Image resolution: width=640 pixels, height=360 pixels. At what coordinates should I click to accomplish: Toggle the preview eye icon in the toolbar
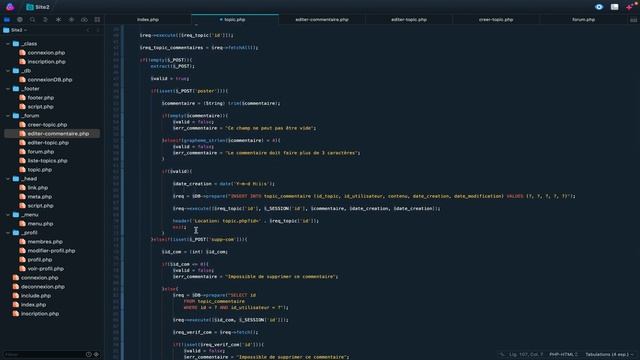click(x=599, y=7)
